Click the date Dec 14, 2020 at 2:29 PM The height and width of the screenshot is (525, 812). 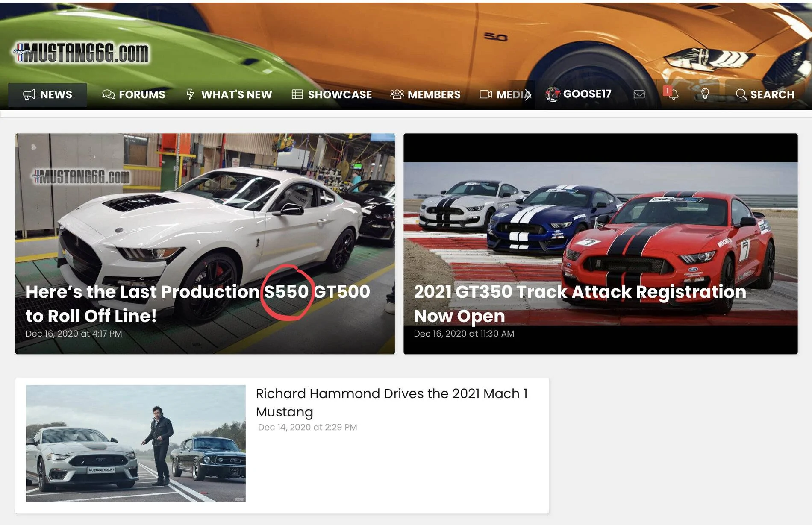coord(307,427)
